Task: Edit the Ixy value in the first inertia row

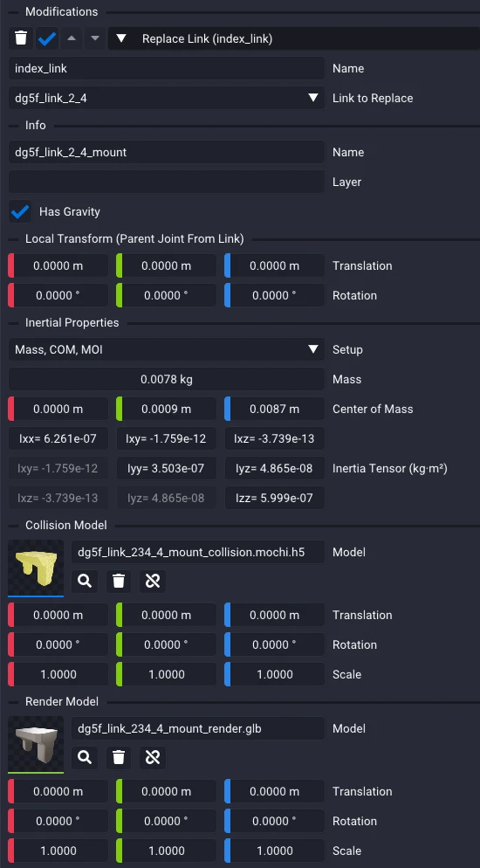Action: (166, 439)
